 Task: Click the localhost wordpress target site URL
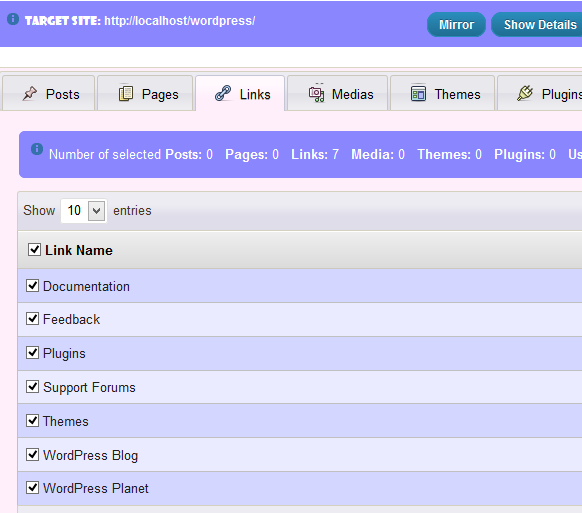click(179, 21)
